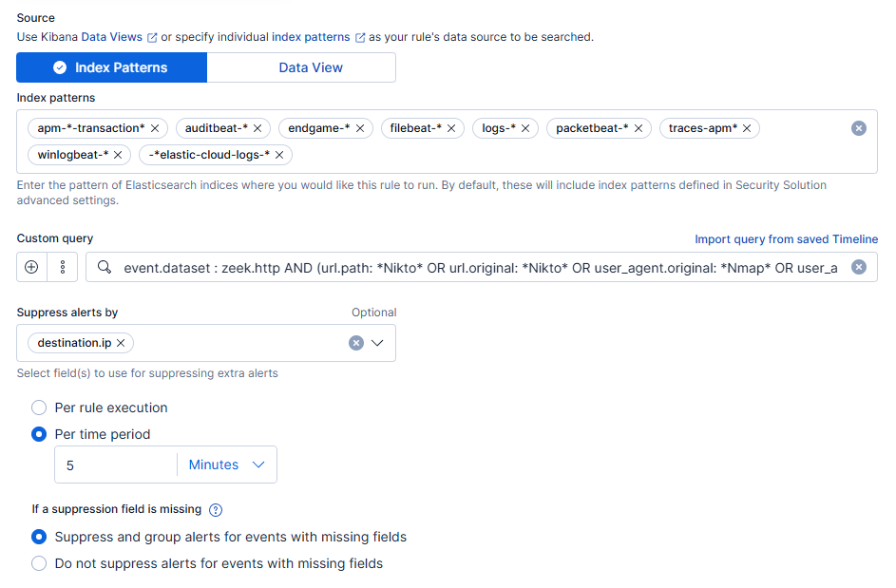
Task: Remove the apm-*-transaction* index pattern
Action: (155, 128)
